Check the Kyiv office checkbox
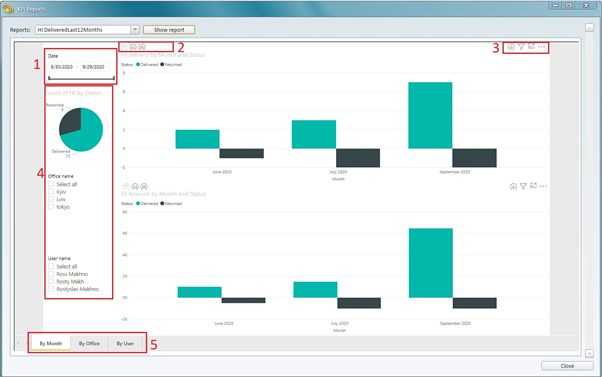Screen dimensions: 602x377 (51, 192)
